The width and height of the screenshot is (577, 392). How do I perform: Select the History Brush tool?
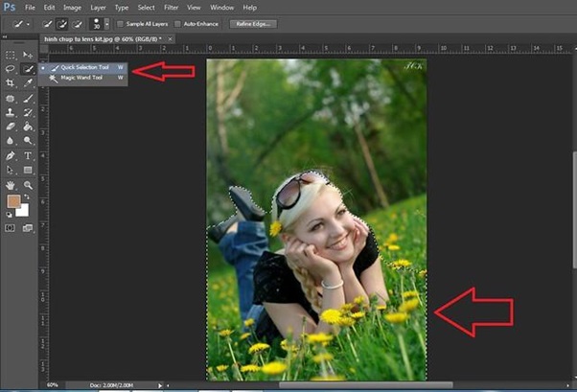point(28,113)
